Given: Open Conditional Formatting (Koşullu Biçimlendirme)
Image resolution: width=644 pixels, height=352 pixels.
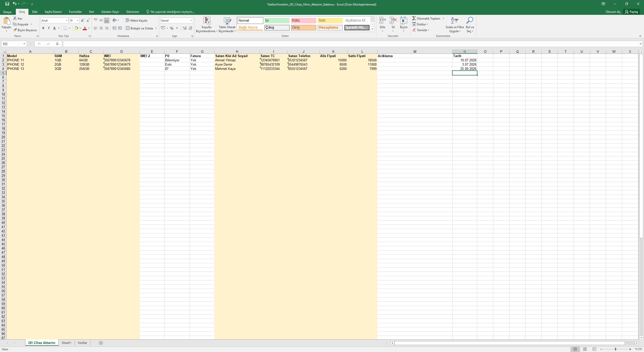Looking at the screenshot, I should tap(207, 25).
